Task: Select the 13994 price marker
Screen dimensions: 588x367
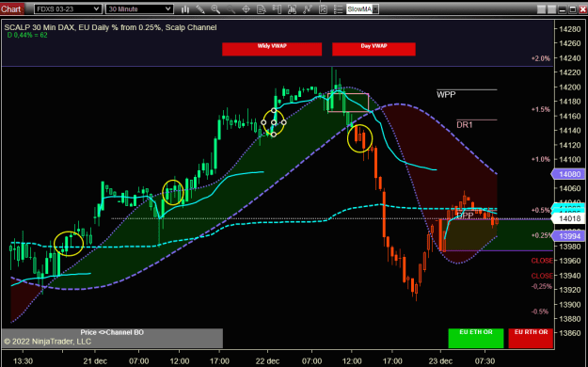Action: 569,236
